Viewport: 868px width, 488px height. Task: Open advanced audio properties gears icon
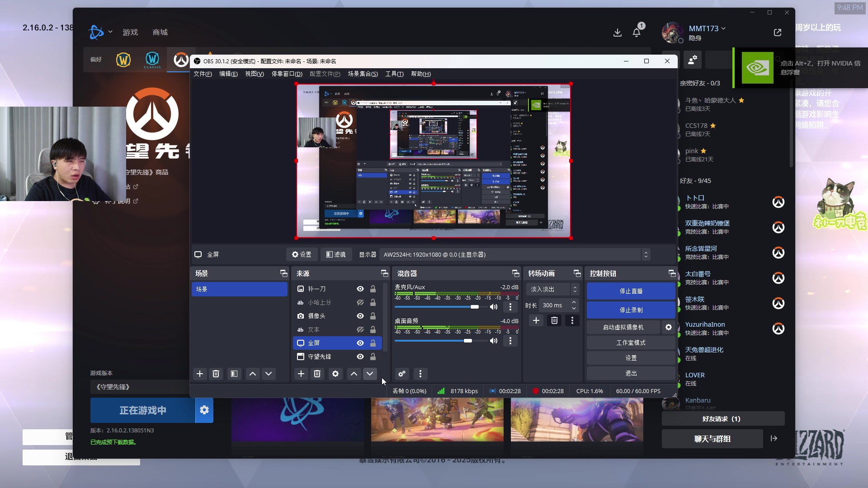[x=402, y=374]
